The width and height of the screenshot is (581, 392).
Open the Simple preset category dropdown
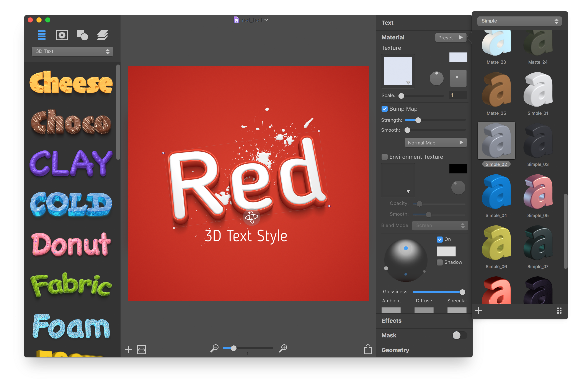pos(519,21)
